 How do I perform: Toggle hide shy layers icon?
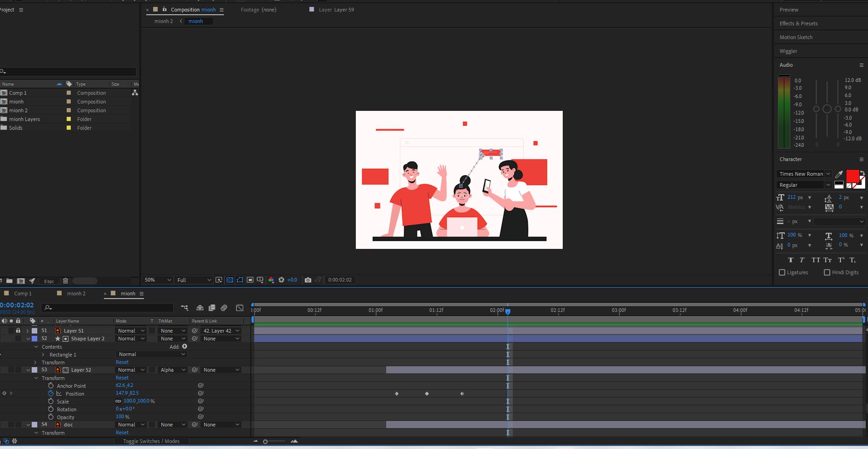(x=200, y=308)
